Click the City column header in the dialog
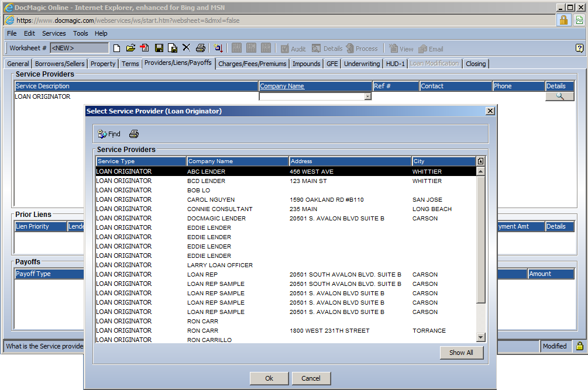Screen dimensions: 588x390 [x=443, y=161]
